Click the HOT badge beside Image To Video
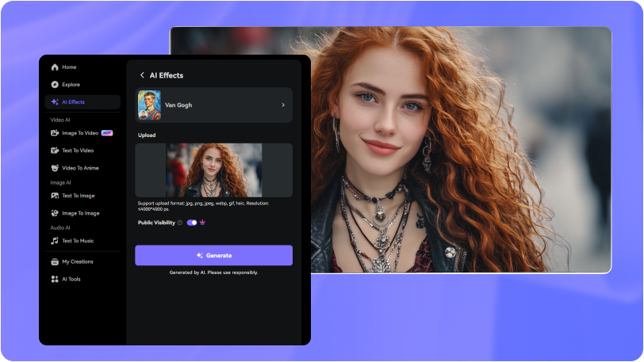Image resolution: width=644 pixels, height=362 pixels. pos(107,133)
